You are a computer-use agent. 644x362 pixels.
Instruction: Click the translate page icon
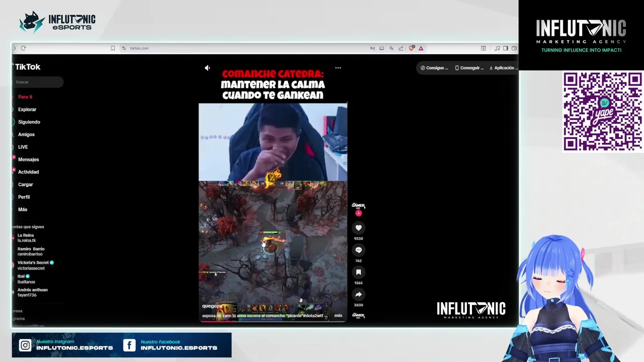[x=391, y=48]
